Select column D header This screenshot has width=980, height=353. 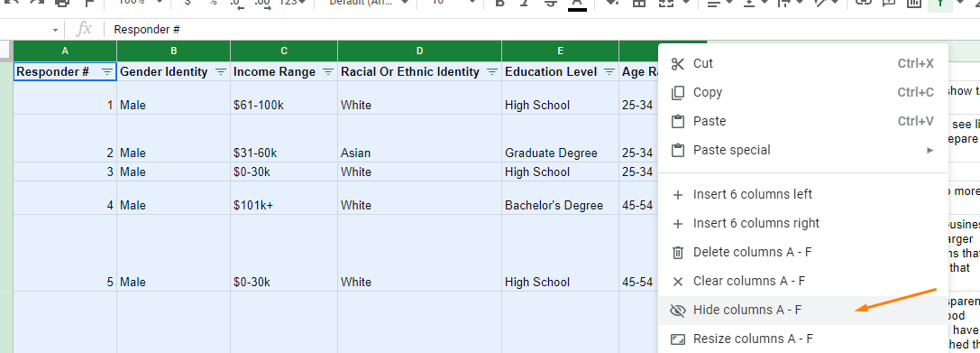419,51
